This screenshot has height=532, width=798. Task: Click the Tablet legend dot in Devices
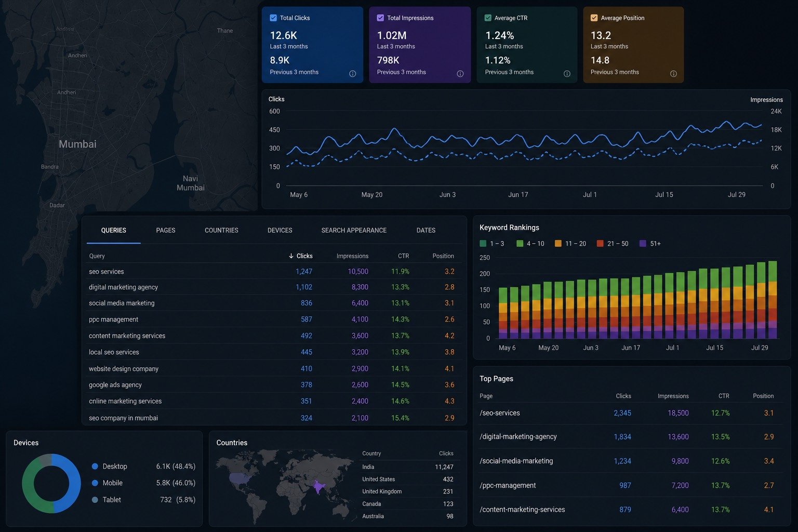[x=95, y=500]
